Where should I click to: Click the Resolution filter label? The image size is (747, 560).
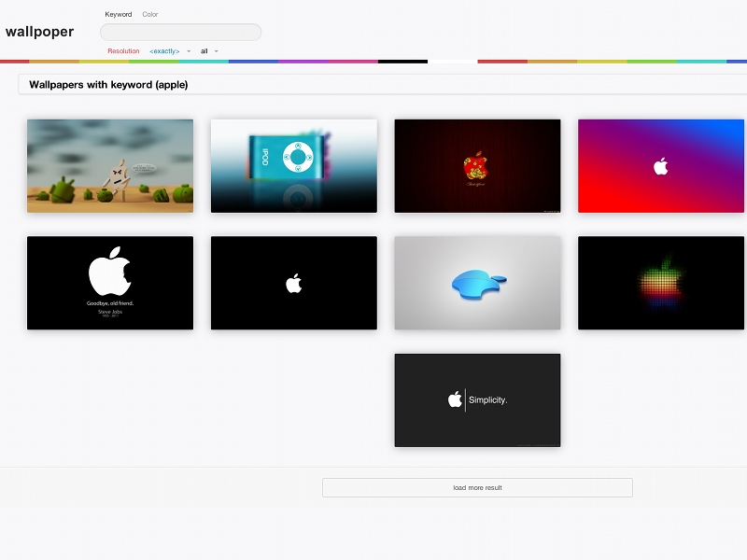coord(123,51)
